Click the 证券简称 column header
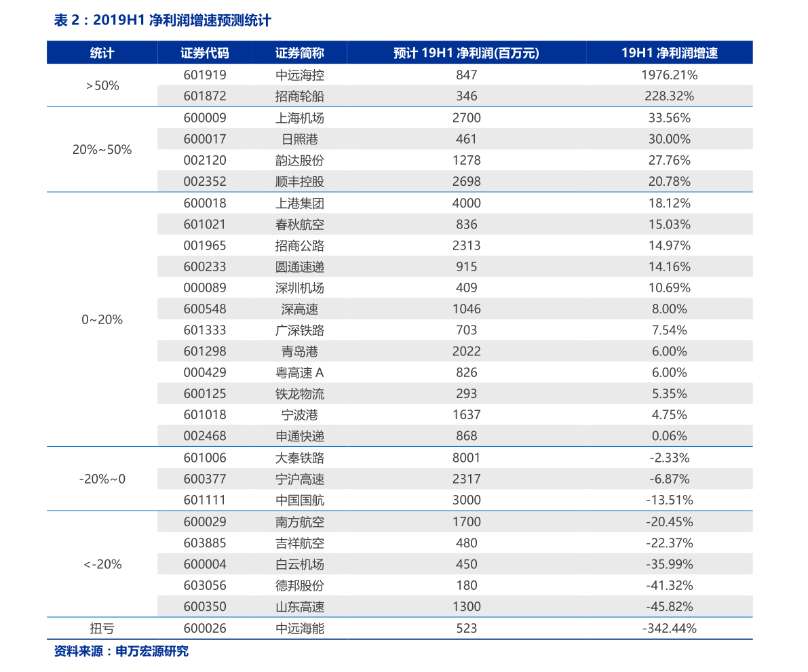Image resolution: width=808 pixels, height=672 pixels. click(x=299, y=52)
